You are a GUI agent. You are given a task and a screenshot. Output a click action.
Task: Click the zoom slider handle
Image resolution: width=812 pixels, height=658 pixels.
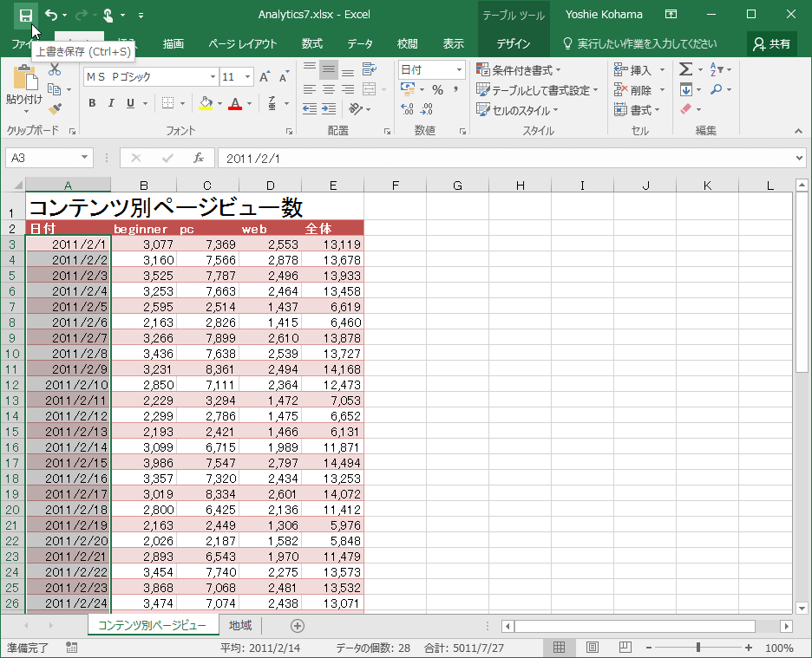(698, 647)
